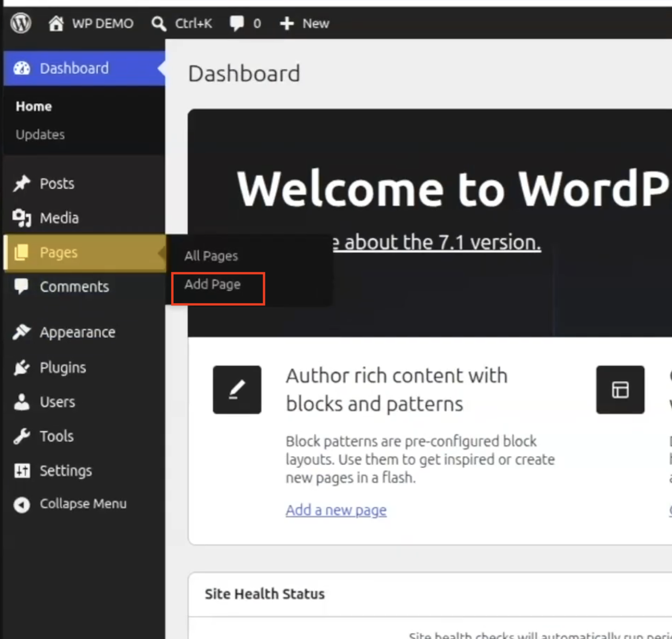Click the Tools wrench icon

click(x=22, y=436)
